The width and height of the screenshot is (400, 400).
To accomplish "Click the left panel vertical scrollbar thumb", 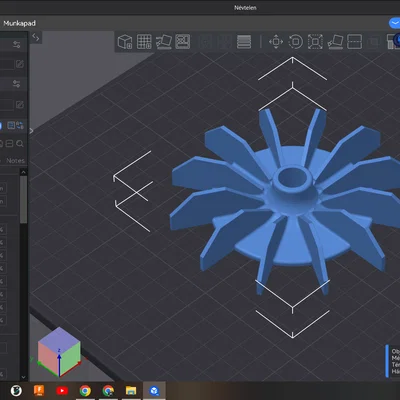I will tap(23, 199).
